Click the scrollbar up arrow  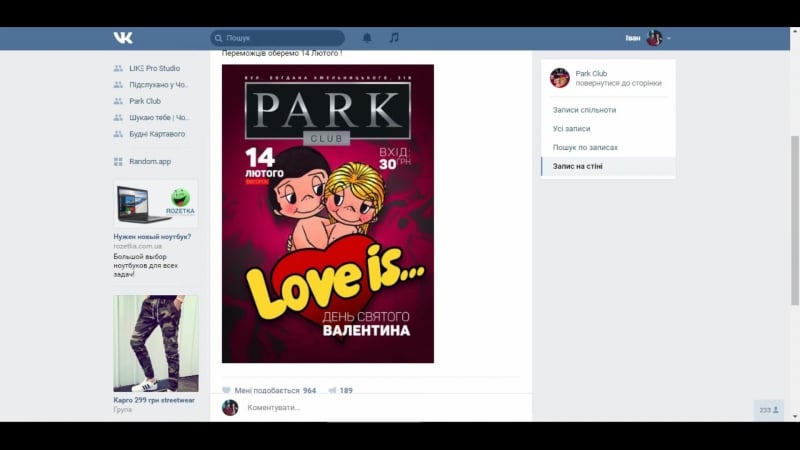(795, 32)
